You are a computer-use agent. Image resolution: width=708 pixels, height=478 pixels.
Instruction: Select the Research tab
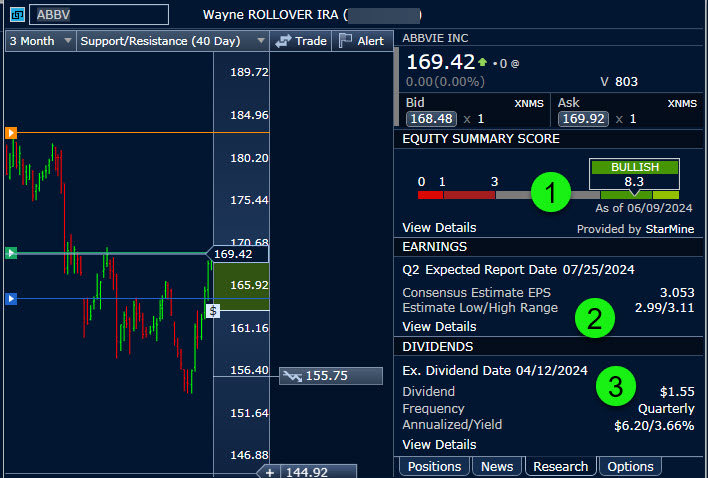pos(561,466)
